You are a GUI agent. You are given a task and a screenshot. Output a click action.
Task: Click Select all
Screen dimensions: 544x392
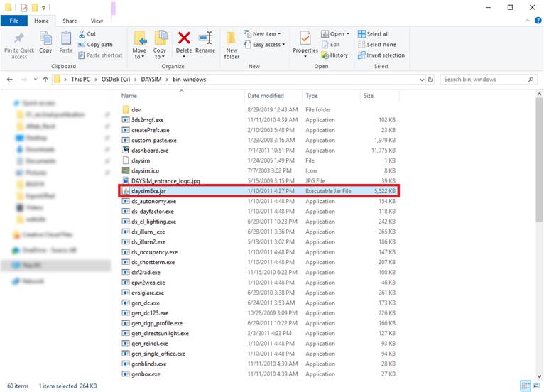tap(374, 33)
